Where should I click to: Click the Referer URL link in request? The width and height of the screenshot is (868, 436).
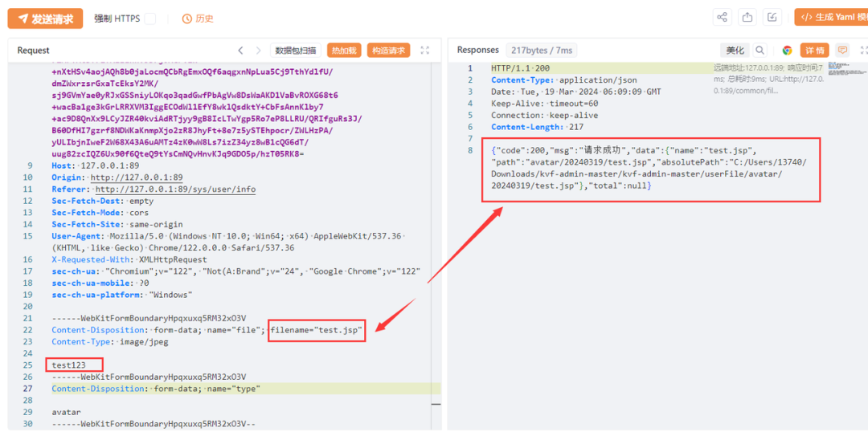tap(175, 189)
